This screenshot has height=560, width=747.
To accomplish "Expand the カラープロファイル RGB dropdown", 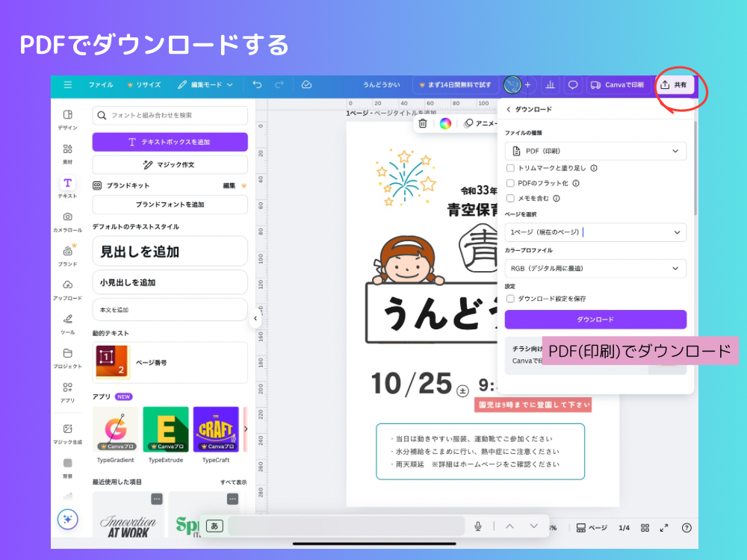I will (595, 268).
